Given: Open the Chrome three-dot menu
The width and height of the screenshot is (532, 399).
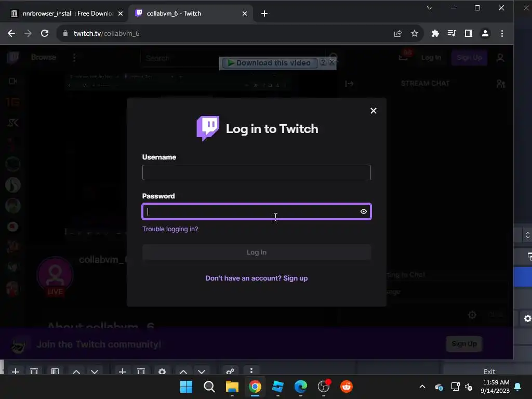Looking at the screenshot, I should (x=502, y=33).
